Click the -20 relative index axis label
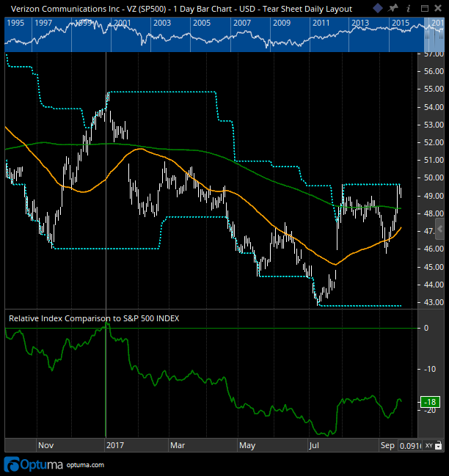This screenshot has height=476, width=449. 430,411
